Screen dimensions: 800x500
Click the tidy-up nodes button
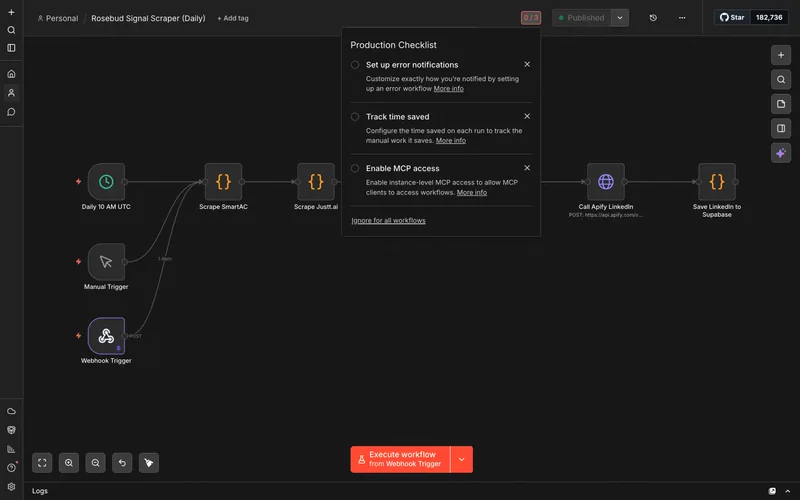(x=148, y=463)
